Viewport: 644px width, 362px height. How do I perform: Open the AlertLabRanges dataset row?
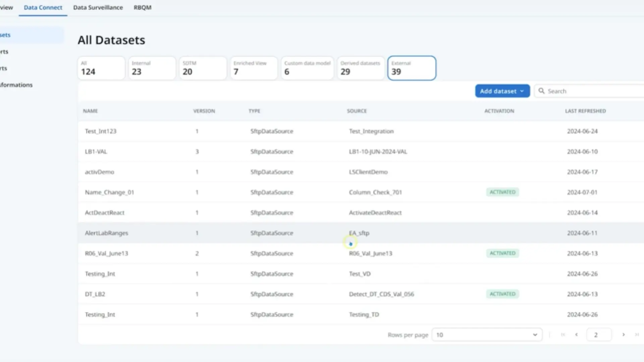tap(106, 233)
